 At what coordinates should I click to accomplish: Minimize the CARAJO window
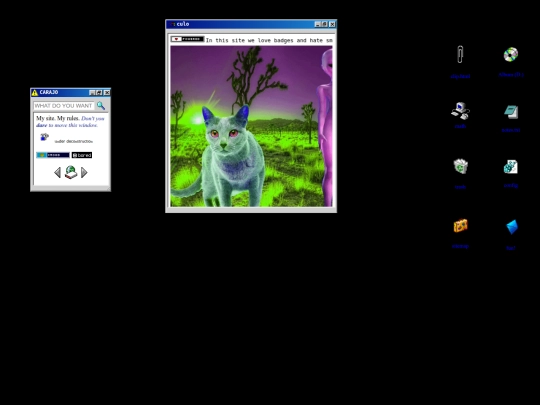92,92
